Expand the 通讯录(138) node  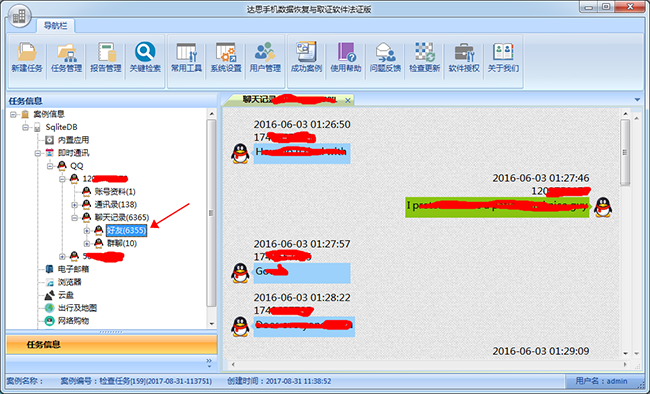pyautogui.click(x=74, y=204)
